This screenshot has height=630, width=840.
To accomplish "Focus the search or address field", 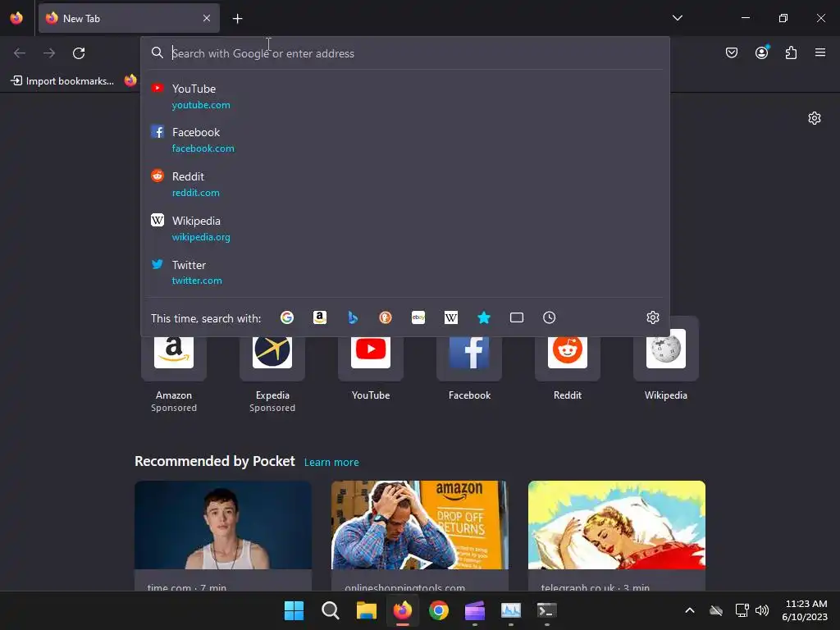I will point(405,53).
